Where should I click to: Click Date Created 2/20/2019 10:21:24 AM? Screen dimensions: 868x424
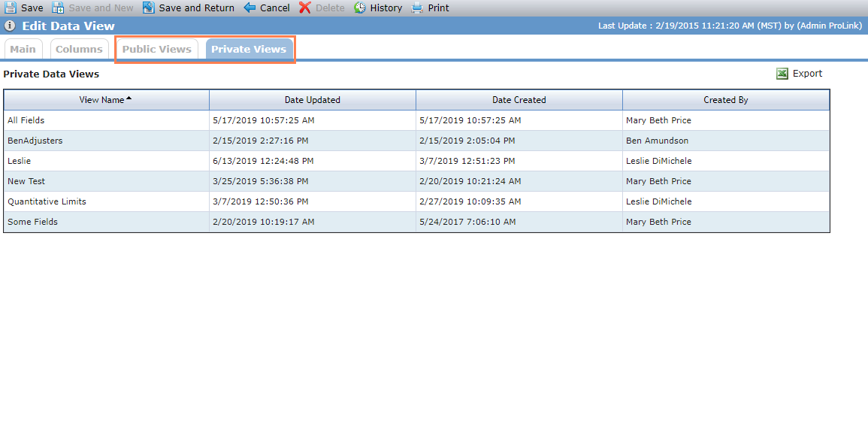[470, 181]
